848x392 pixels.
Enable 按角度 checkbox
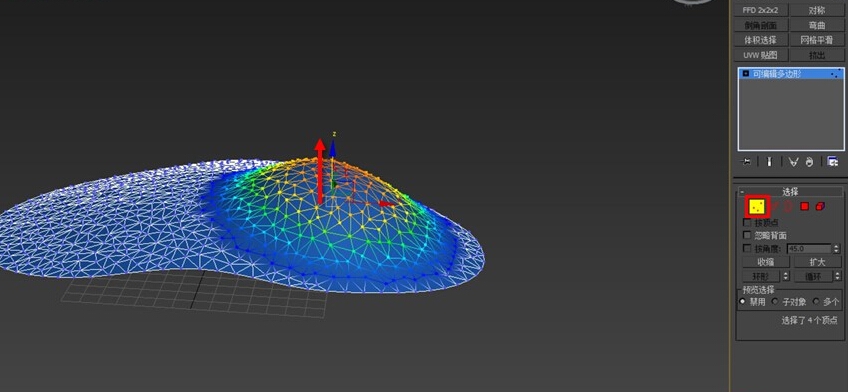coord(747,249)
